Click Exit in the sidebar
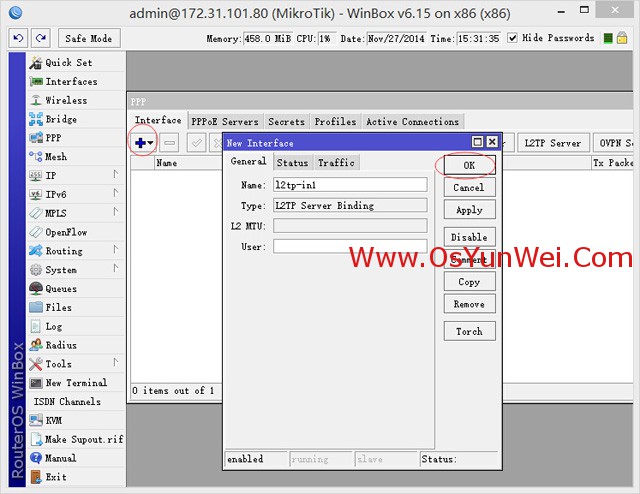The height and width of the screenshot is (494, 640). coord(77,477)
